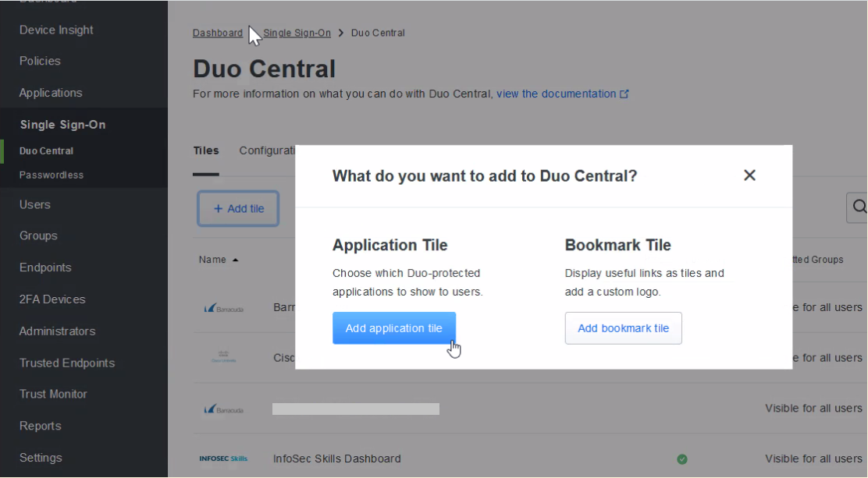Open Trust Monitor in the sidebar
This screenshot has width=868, height=478.
(53, 394)
